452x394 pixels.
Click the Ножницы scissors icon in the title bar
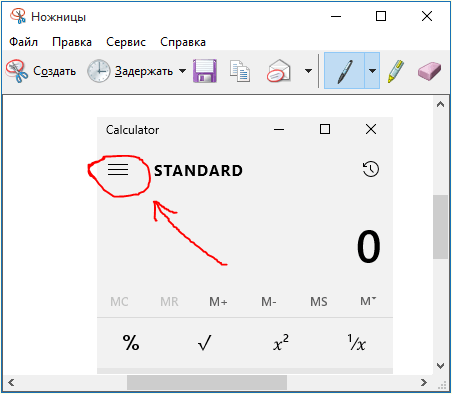click(18, 16)
